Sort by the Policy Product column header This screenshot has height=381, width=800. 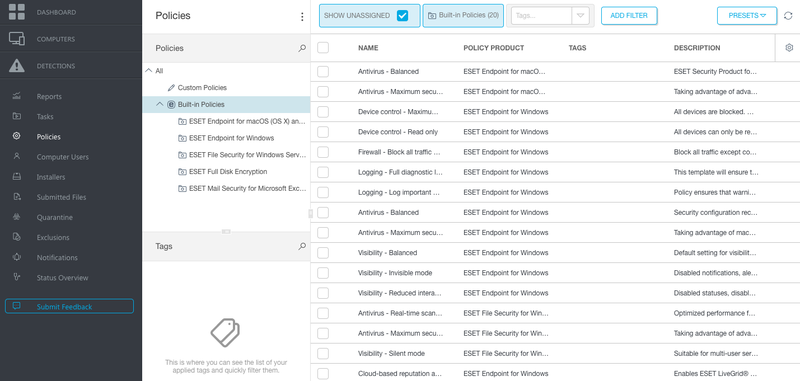tap(493, 48)
